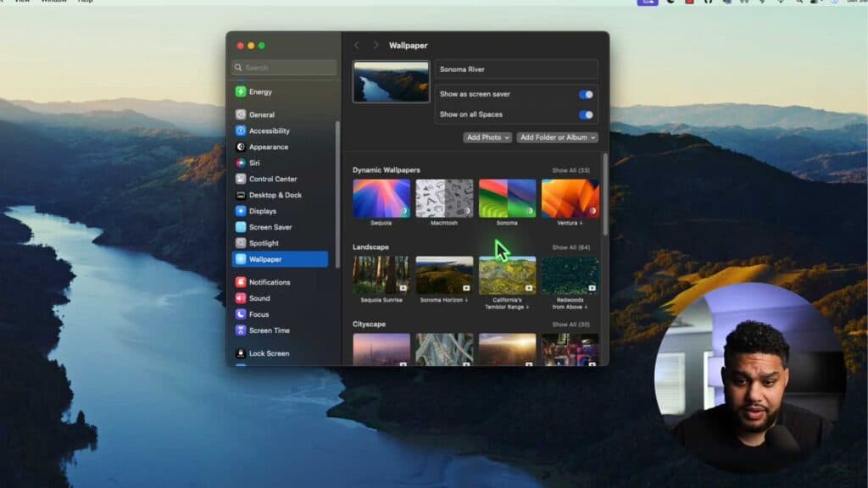Viewport: 868px width, 488px height.
Task: Select the Sequoia dynamic wallpaper
Action: [x=381, y=198]
